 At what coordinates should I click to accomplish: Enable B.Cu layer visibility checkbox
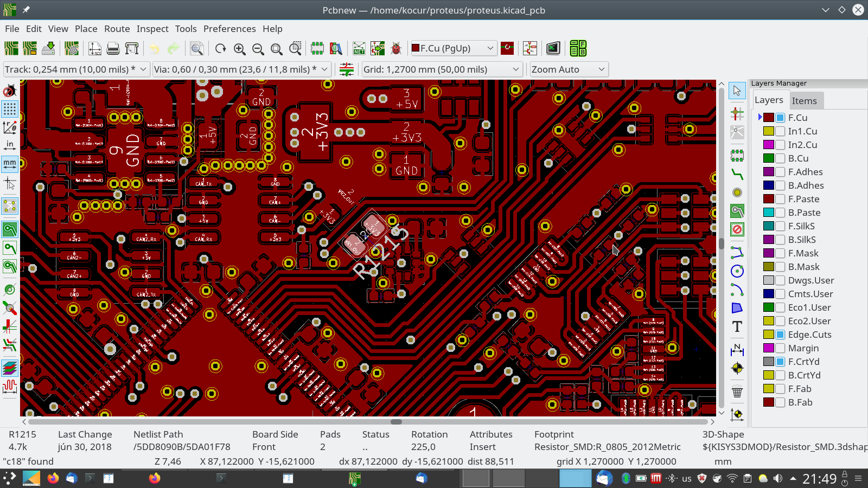pos(780,158)
